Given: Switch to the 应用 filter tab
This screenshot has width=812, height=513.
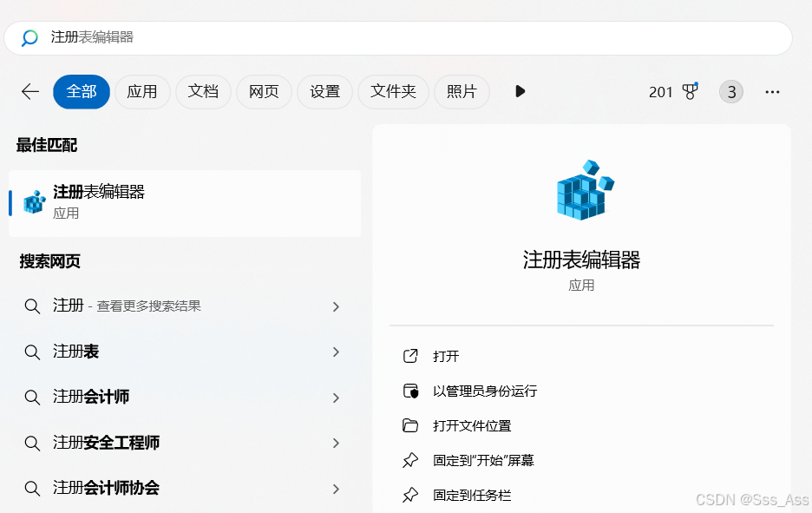Looking at the screenshot, I should point(142,92).
